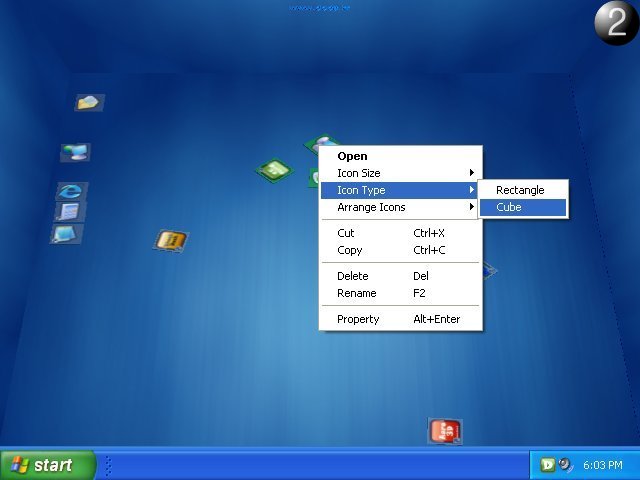
Task: Select the blue window shortcut icon on left wall
Action: (67, 234)
